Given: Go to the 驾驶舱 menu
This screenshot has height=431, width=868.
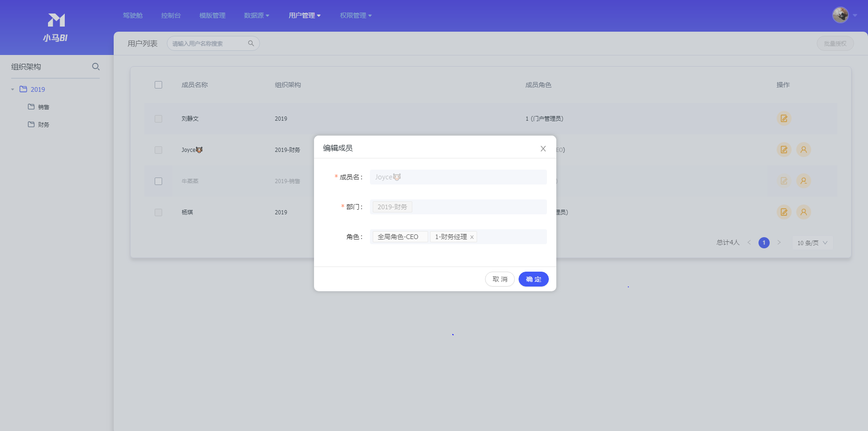Looking at the screenshot, I should (x=132, y=15).
